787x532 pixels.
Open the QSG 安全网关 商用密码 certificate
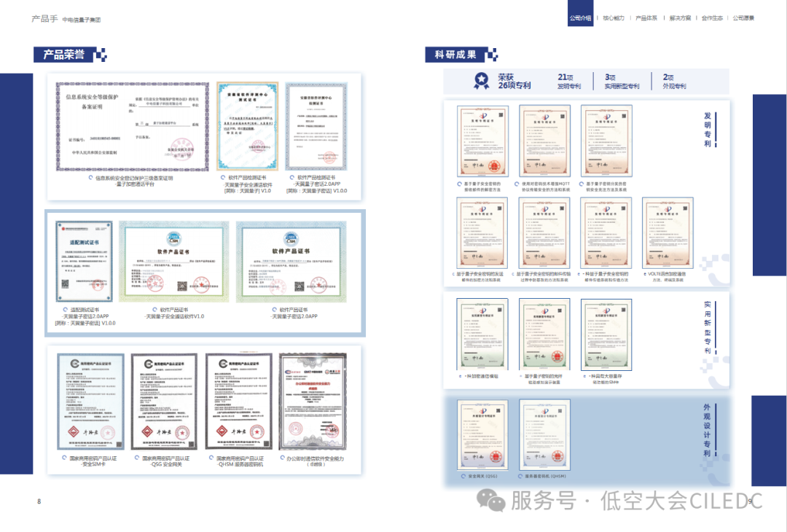(x=164, y=402)
